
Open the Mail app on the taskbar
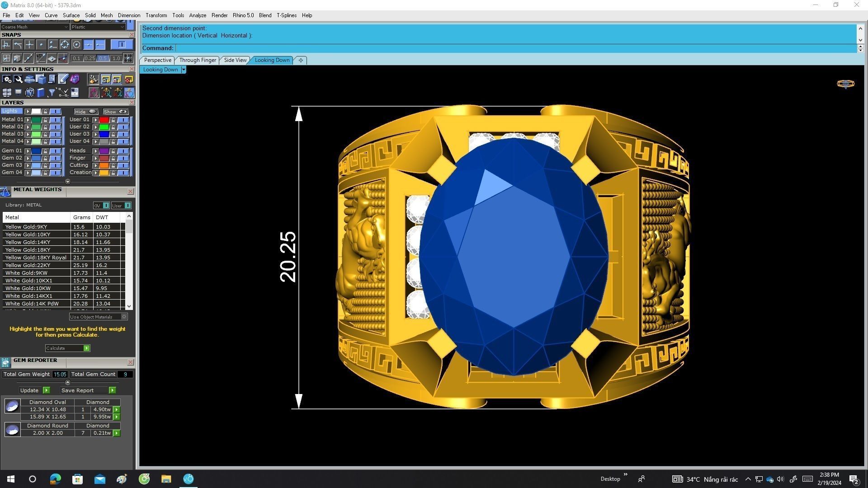(x=99, y=479)
